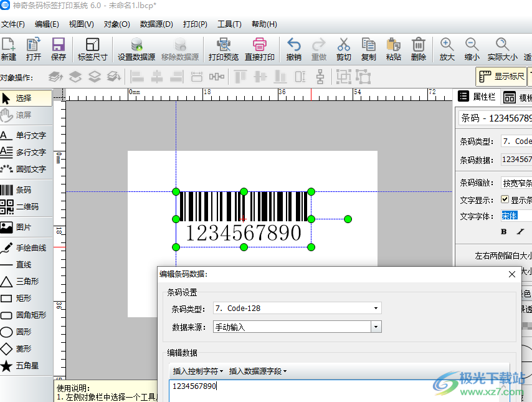Select the 圆形 circle tool
Image resolution: width=532 pixels, height=402 pixels.
coord(26,332)
